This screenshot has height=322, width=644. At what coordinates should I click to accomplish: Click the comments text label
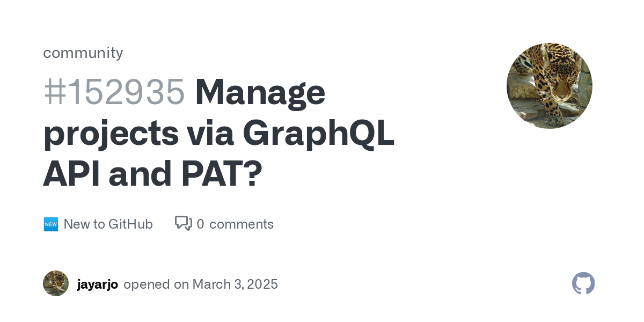pos(241,224)
